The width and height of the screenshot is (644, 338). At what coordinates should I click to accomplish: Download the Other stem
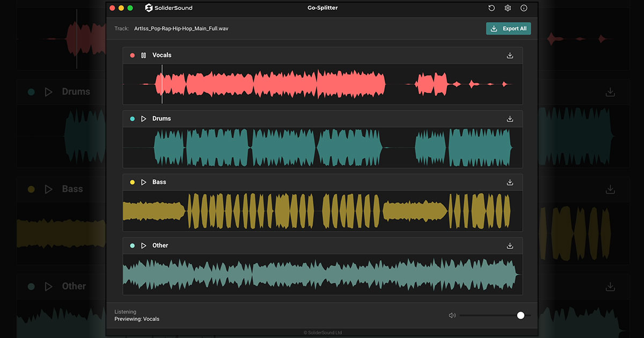point(510,246)
